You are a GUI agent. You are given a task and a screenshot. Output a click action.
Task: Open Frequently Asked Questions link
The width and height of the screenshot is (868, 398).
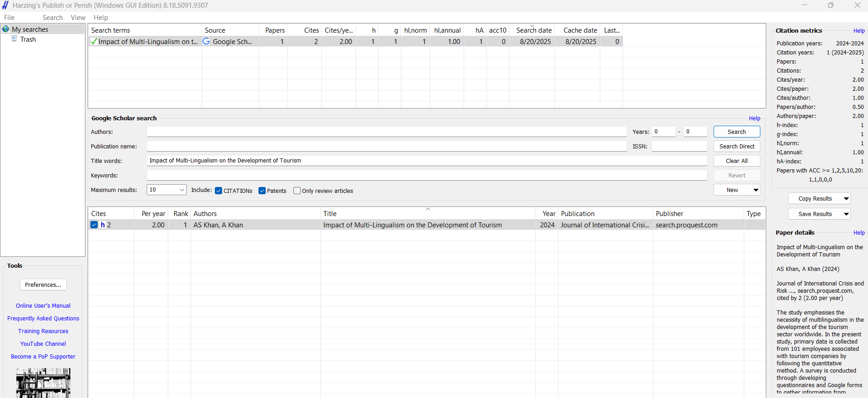point(43,319)
